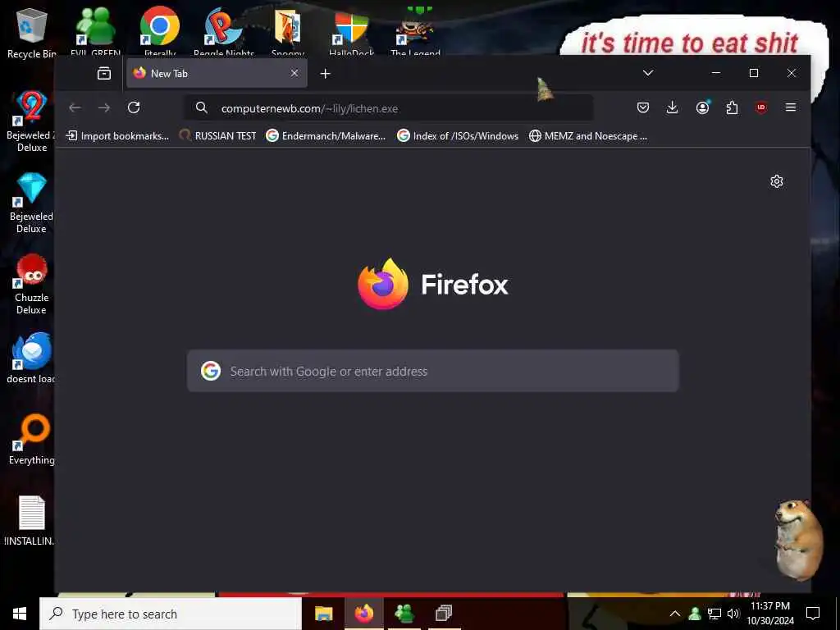This screenshot has height=630, width=840.
Task: Open Recycle Bin desktop icon
Action: (31, 33)
